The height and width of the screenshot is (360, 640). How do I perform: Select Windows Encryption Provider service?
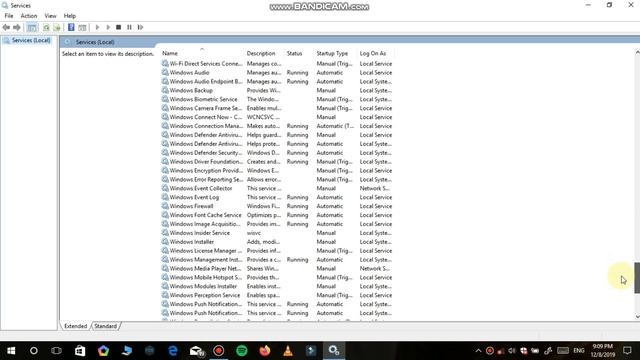277,171
